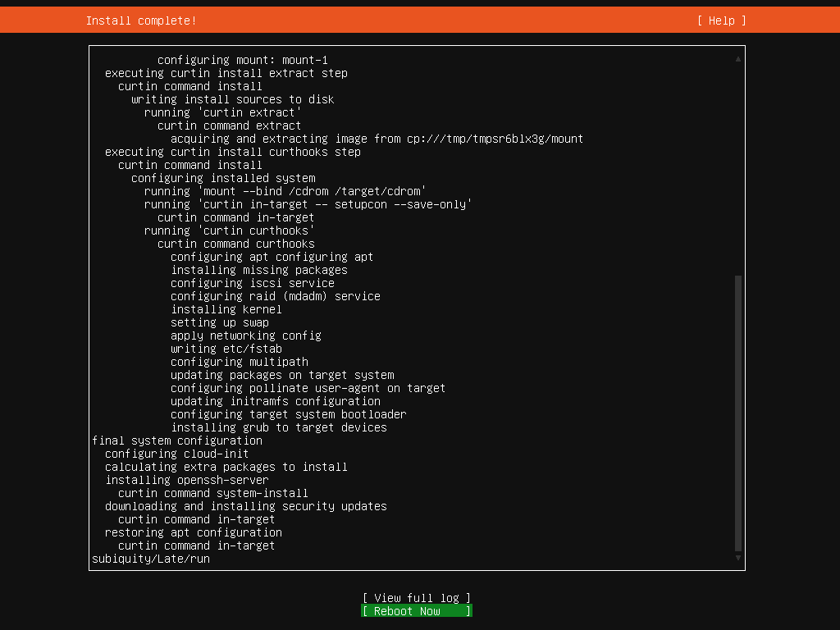Click the 'Install complete!' title text
Viewport: 840px width, 630px height.
tap(141, 21)
